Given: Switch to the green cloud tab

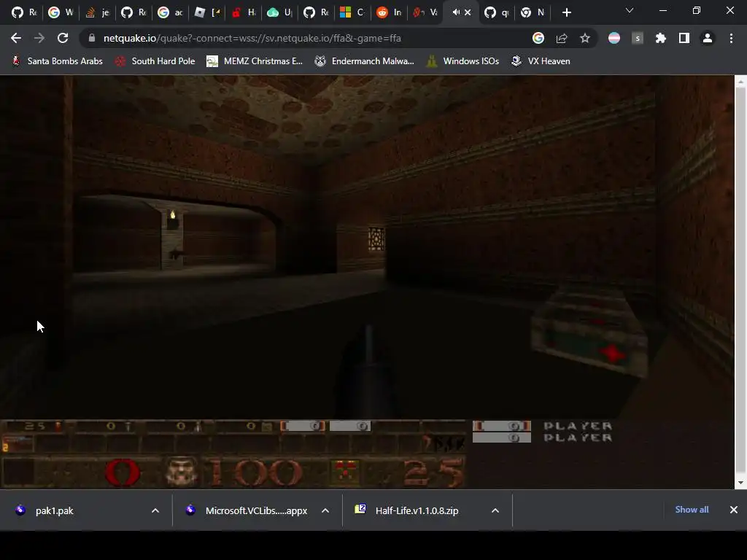Looking at the screenshot, I should click(x=280, y=12).
